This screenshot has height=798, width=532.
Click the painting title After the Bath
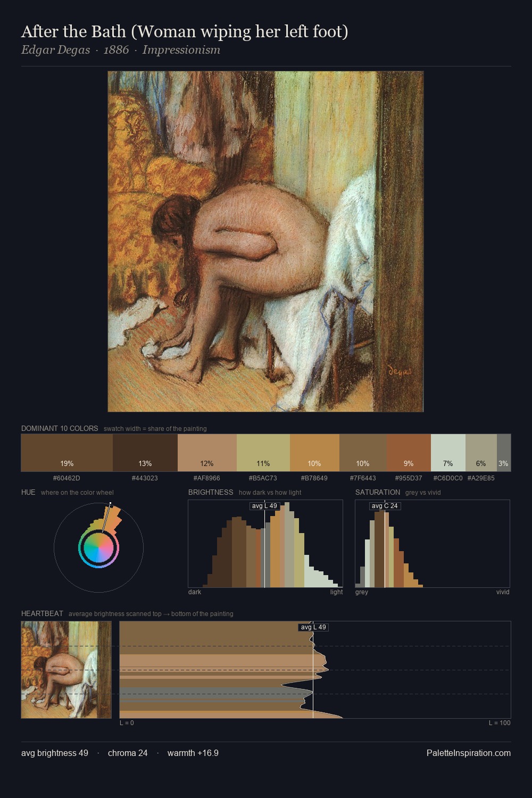(185, 32)
